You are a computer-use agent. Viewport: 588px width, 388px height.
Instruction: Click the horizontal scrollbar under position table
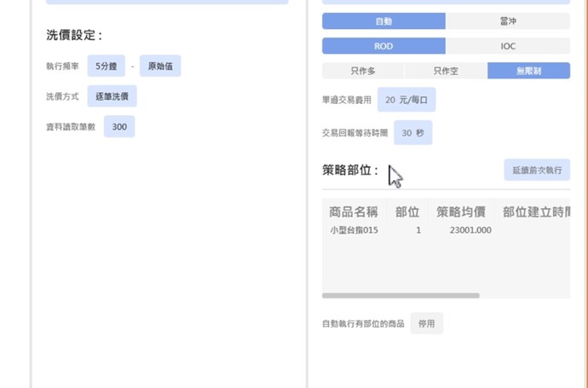(401, 296)
